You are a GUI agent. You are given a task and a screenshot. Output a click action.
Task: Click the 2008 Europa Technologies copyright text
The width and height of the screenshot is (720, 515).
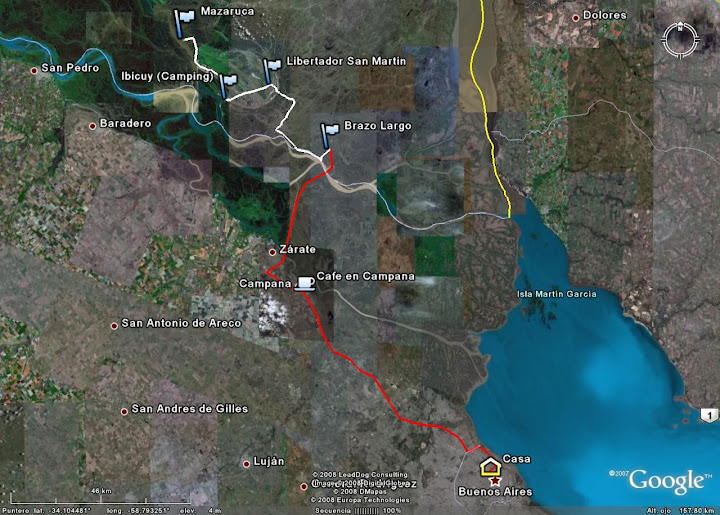[360, 500]
